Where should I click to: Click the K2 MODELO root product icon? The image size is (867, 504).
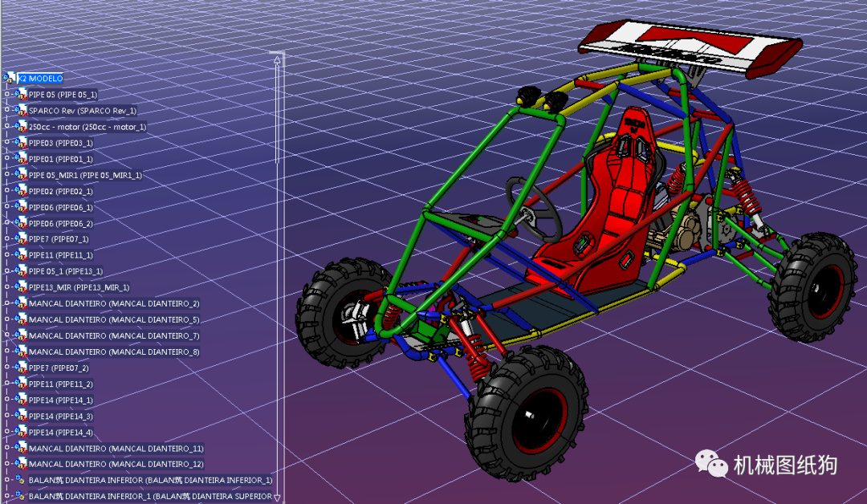(x=9, y=78)
